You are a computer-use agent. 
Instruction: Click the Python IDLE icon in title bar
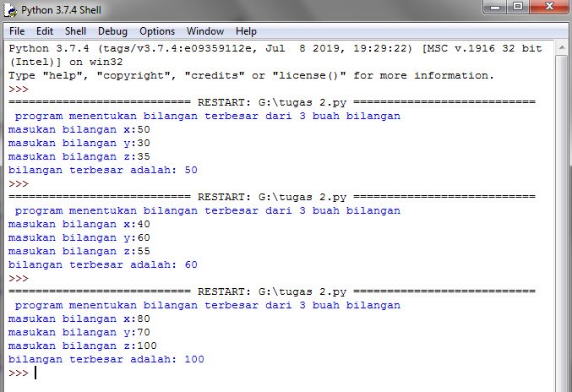coord(10,10)
